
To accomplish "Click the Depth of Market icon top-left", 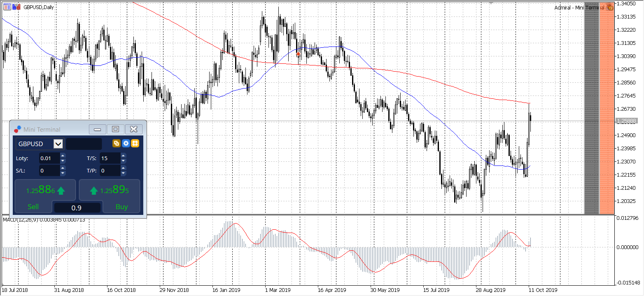I will click(7, 7).
